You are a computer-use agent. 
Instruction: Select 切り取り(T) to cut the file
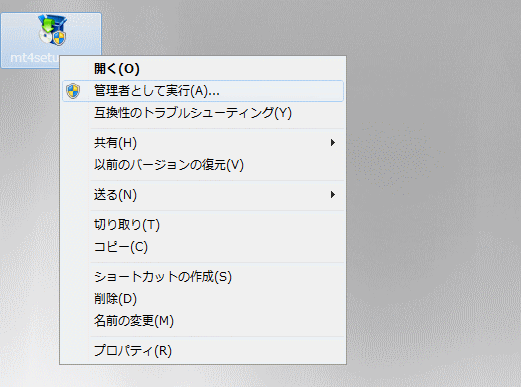click(203, 225)
